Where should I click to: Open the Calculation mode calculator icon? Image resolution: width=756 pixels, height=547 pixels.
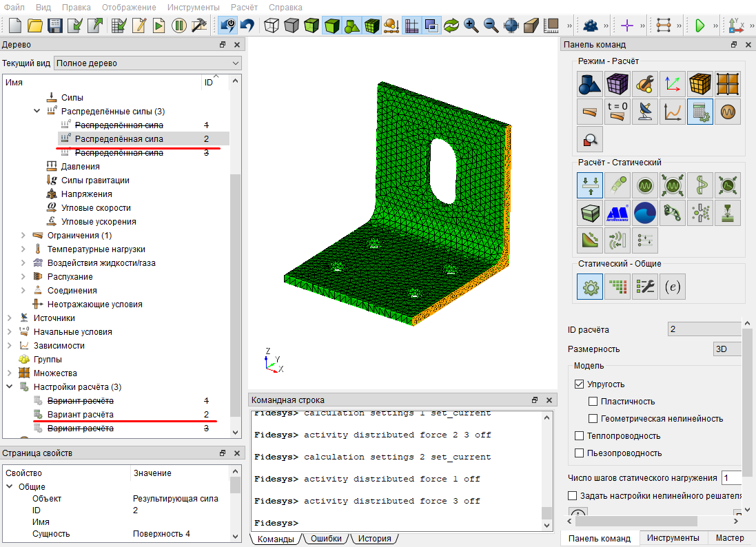(700, 112)
